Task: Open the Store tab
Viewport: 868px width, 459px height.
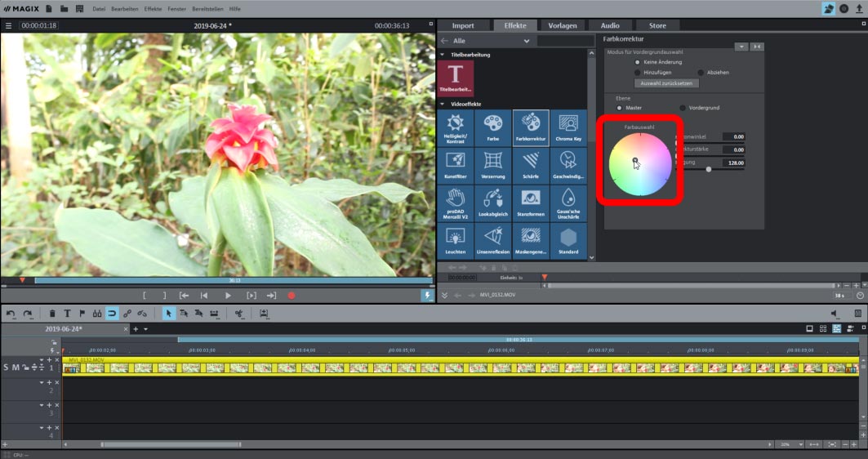Action: coord(657,25)
